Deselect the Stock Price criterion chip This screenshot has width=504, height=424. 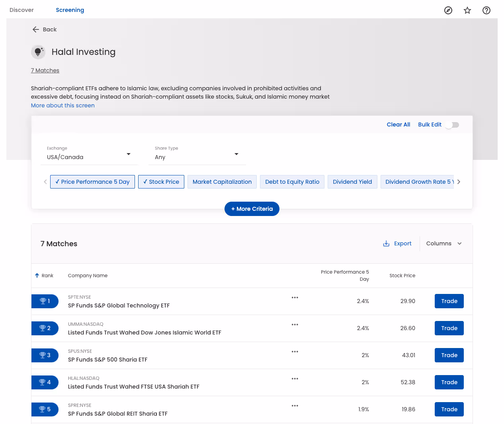pyautogui.click(x=161, y=182)
